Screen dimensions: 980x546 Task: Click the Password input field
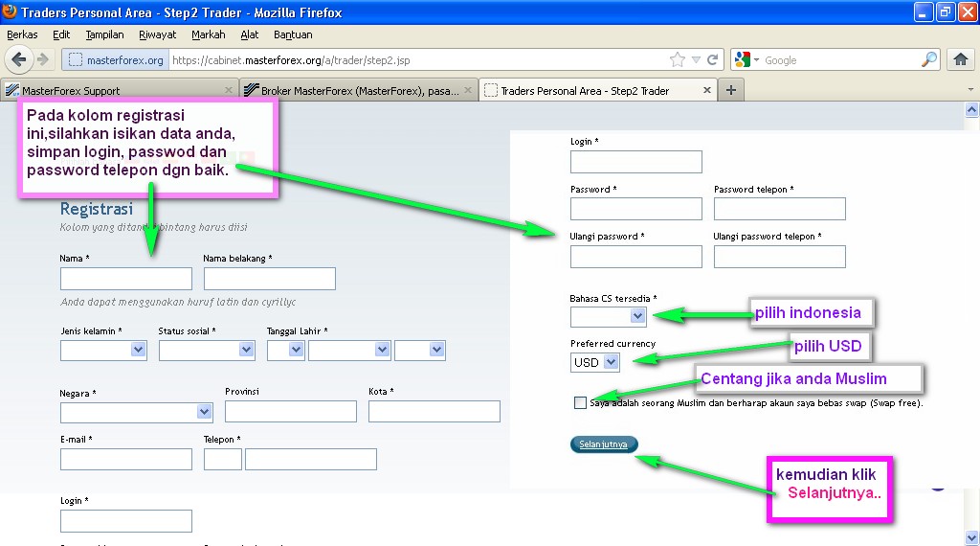coord(636,208)
